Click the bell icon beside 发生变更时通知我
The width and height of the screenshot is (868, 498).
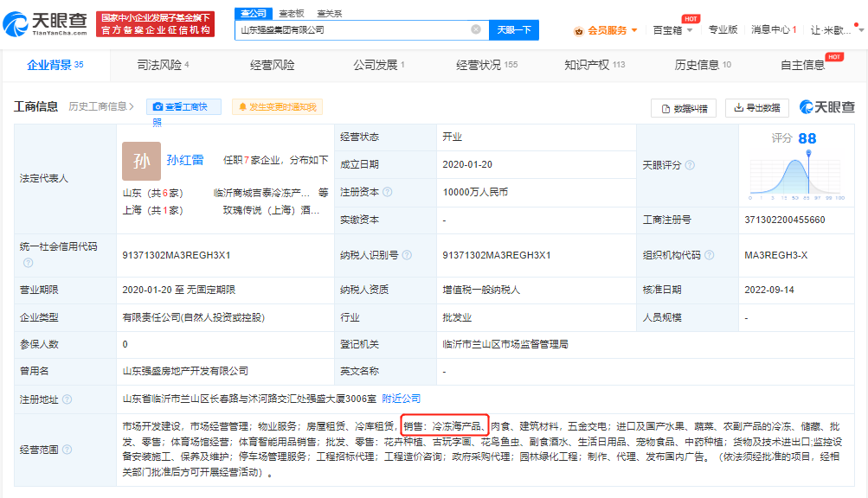242,106
